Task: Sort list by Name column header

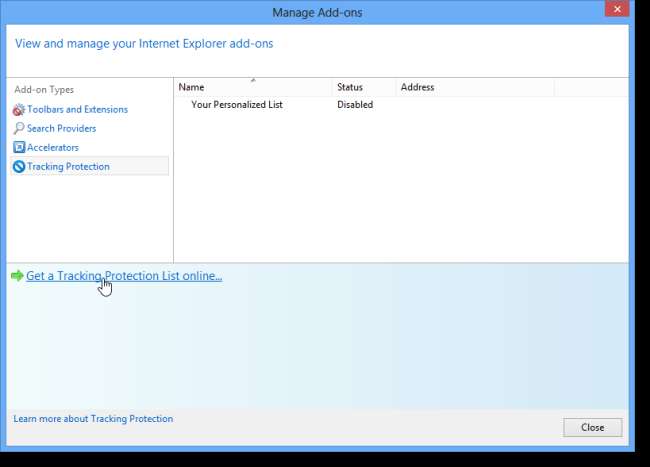Action: pos(253,87)
